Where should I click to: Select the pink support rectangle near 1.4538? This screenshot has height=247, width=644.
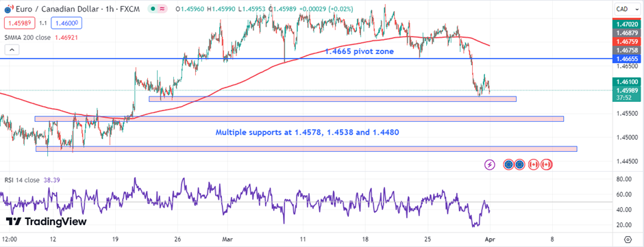299,119
